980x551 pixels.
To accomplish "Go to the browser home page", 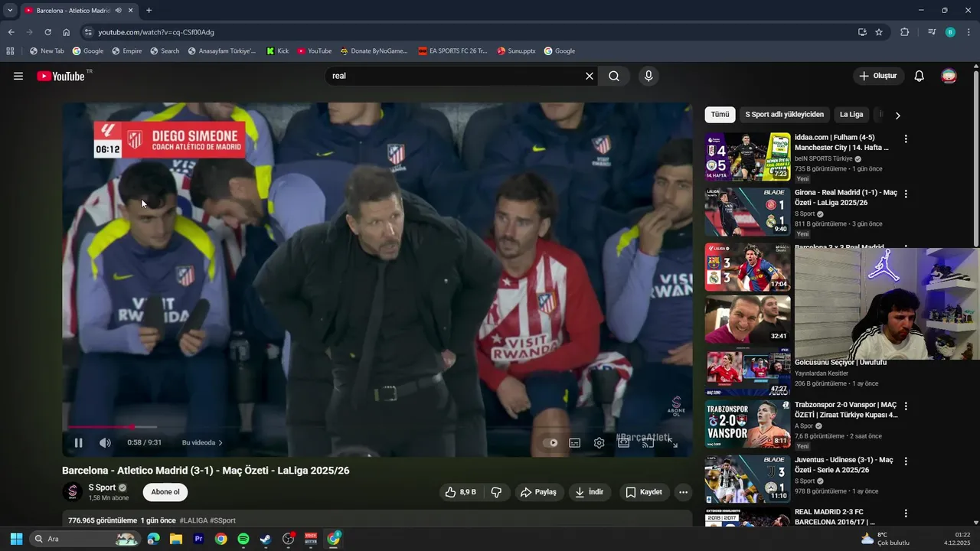I will 66,32.
